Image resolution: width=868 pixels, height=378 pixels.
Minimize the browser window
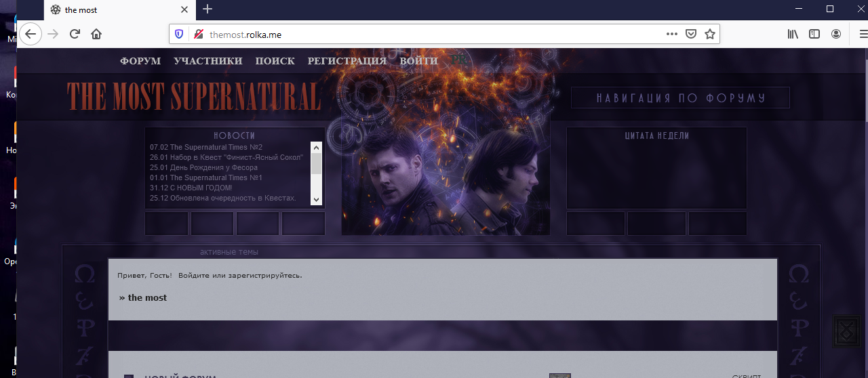pos(799,9)
